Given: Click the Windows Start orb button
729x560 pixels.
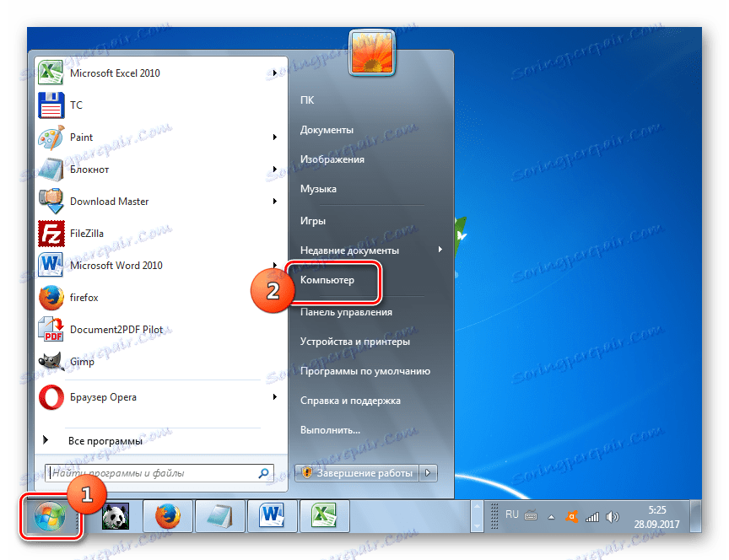Looking at the screenshot, I should click(x=50, y=516).
